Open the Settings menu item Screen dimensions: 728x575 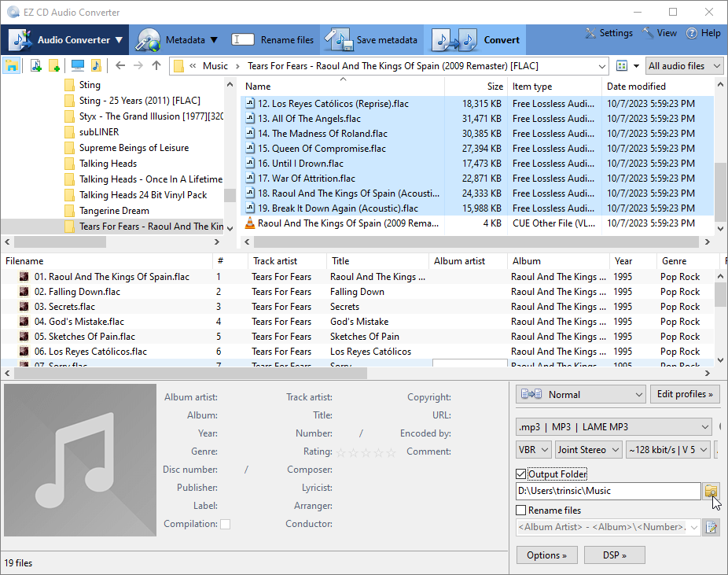[x=609, y=34]
